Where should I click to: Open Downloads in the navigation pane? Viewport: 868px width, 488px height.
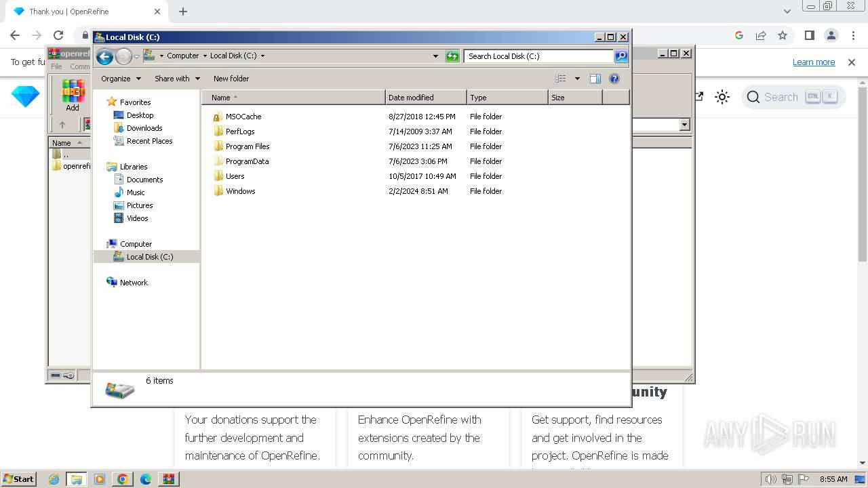tap(144, 128)
